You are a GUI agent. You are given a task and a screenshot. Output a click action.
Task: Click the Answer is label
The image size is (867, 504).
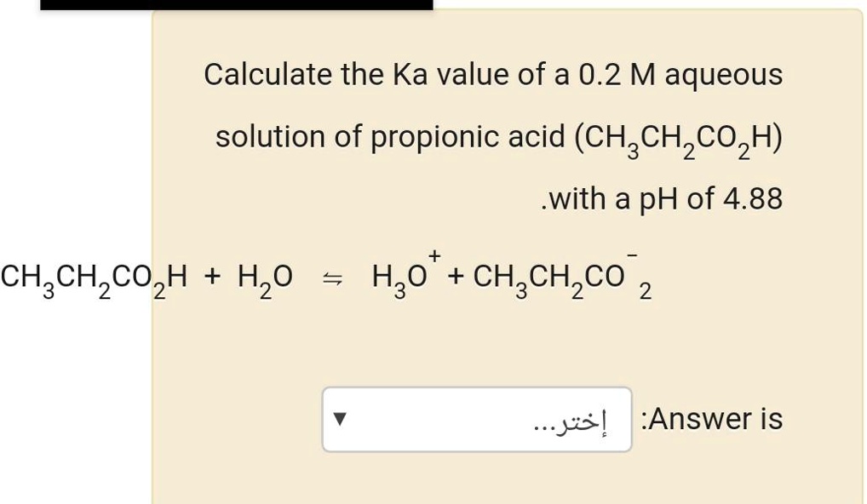(x=724, y=418)
